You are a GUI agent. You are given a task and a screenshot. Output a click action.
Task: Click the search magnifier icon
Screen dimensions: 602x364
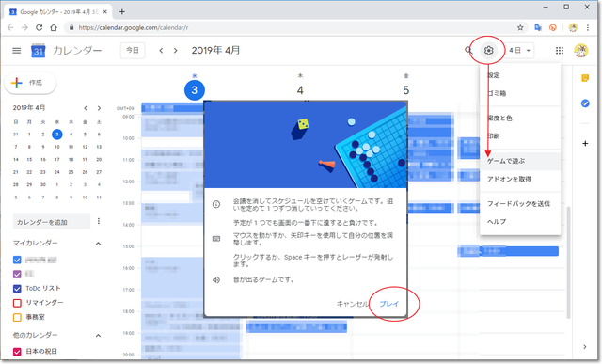tap(468, 50)
